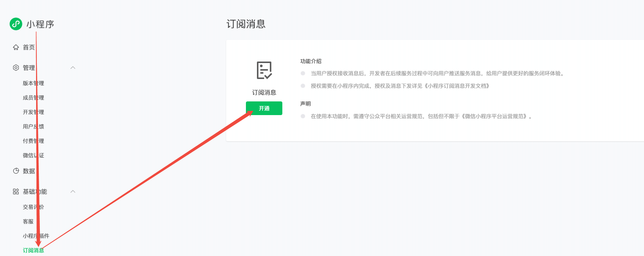Click the green Mini Program logo icon
The image size is (644, 256).
pyautogui.click(x=16, y=24)
